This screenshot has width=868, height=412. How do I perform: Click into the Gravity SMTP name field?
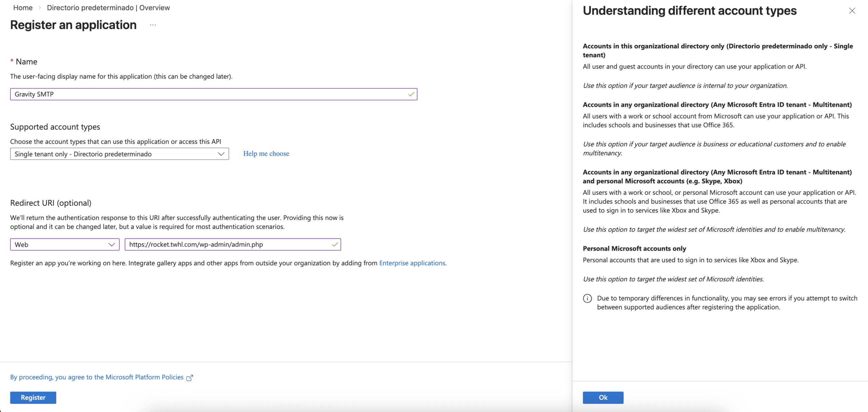pyautogui.click(x=203, y=94)
